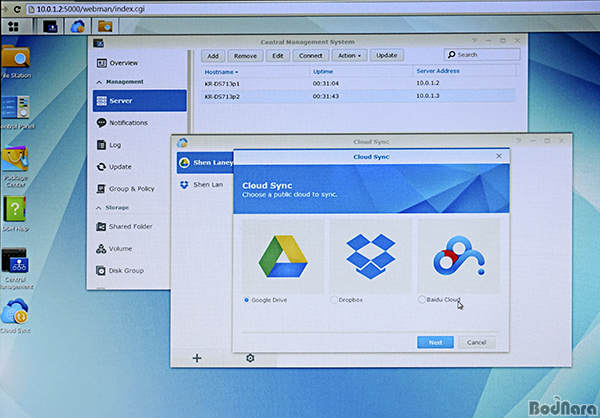Viewport: 600px width, 418px height.
Task: Click Cloud Sync window title icon
Action: [182, 143]
